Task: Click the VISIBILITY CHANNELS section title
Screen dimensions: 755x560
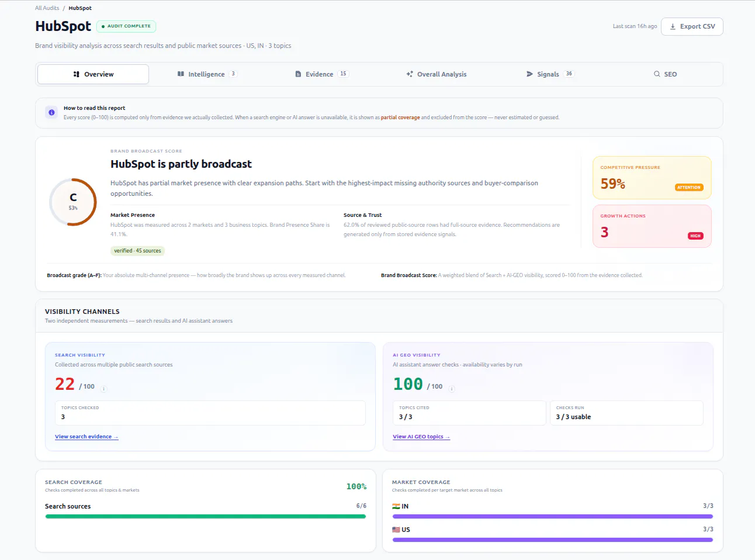Action: click(82, 312)
